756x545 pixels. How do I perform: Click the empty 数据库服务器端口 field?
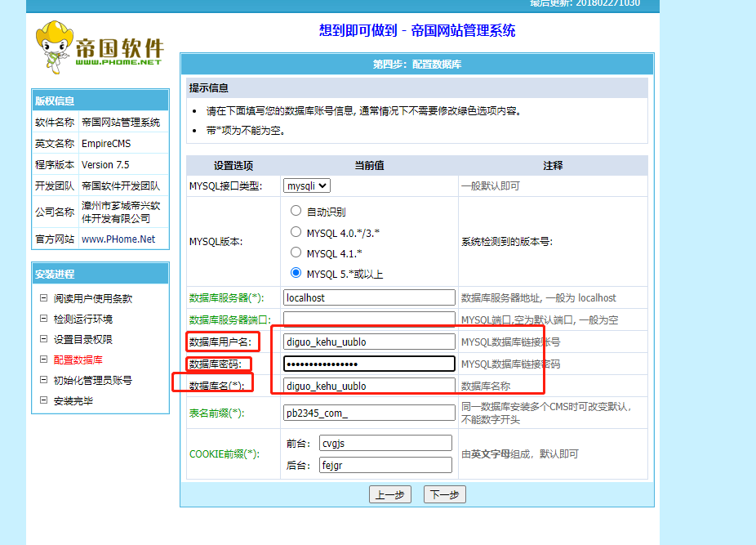point(369,319)
